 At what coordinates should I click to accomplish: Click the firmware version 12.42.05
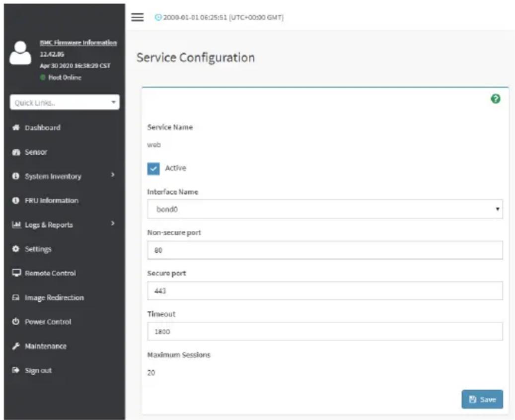(52, 54)
